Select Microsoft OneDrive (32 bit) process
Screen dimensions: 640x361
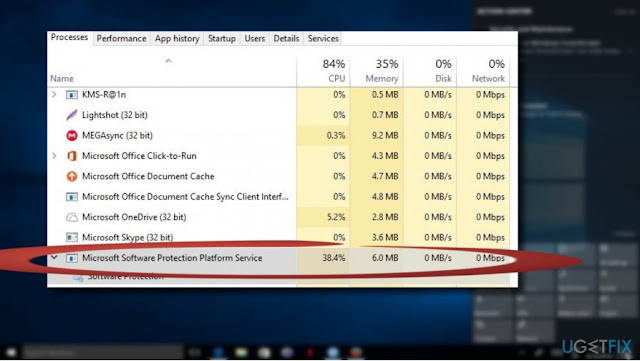278,217
